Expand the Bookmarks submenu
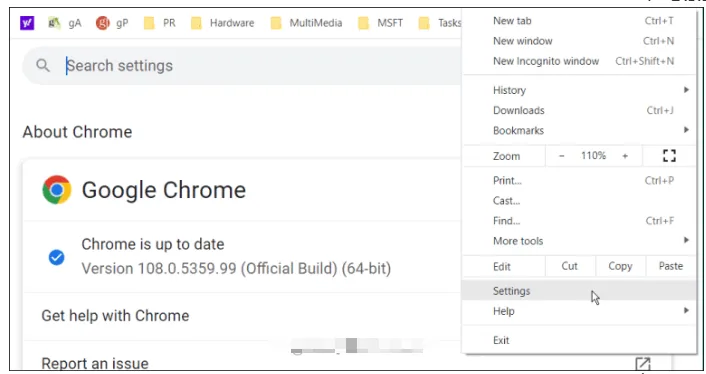Screen dimensions: 706x374 [x=580, y=131]
